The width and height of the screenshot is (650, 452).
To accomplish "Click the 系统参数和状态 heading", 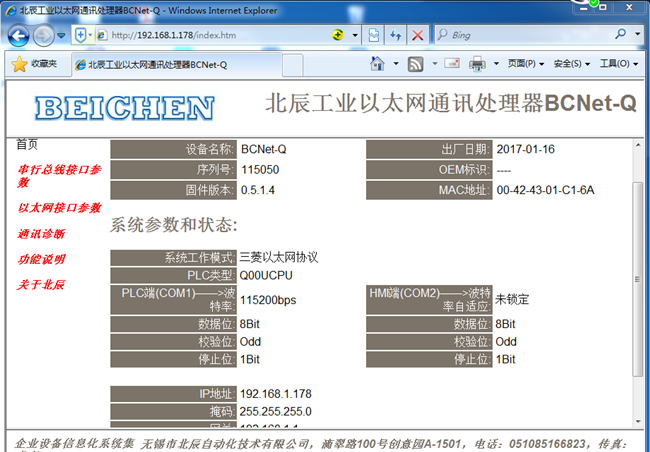I will click(x=173, y=225).
